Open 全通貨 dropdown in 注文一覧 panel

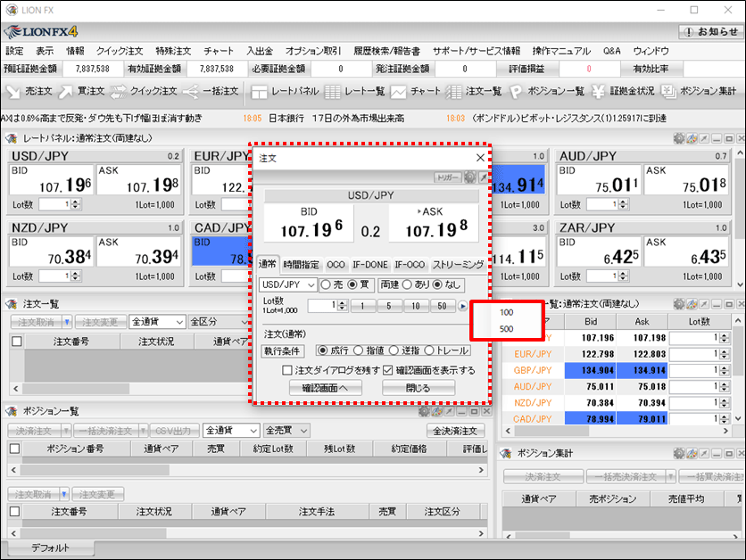point(157,322)
